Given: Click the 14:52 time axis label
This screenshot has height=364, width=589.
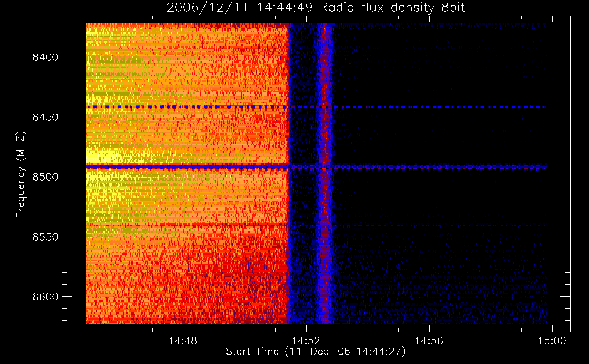Looking at the screenshot, I should tap(306, 341).
